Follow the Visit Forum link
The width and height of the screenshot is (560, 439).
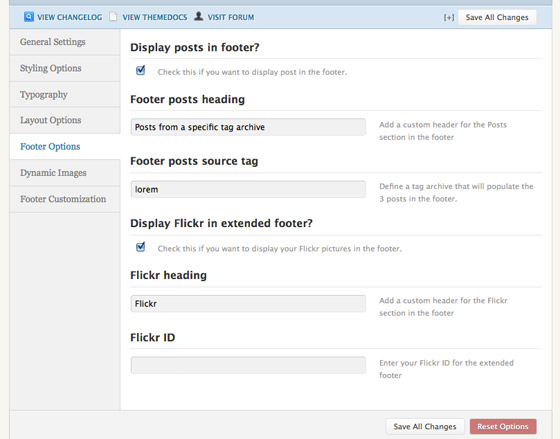pos(231,17)
